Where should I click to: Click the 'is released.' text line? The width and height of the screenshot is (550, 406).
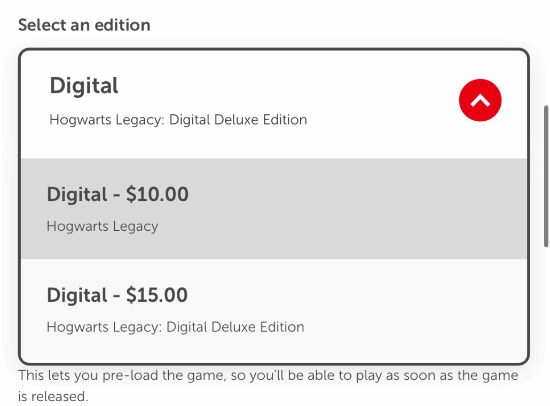(53, 397)
